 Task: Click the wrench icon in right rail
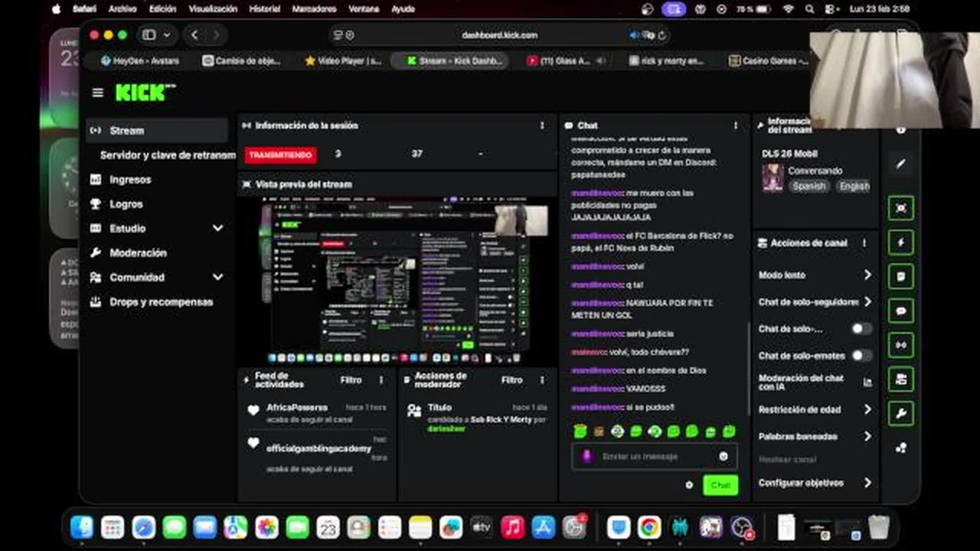pos(901,414)
